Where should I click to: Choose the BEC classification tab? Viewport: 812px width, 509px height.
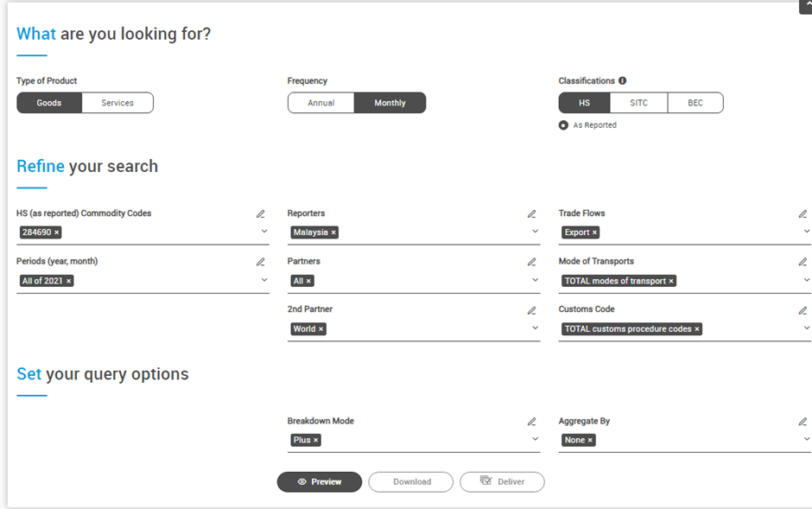695,103
